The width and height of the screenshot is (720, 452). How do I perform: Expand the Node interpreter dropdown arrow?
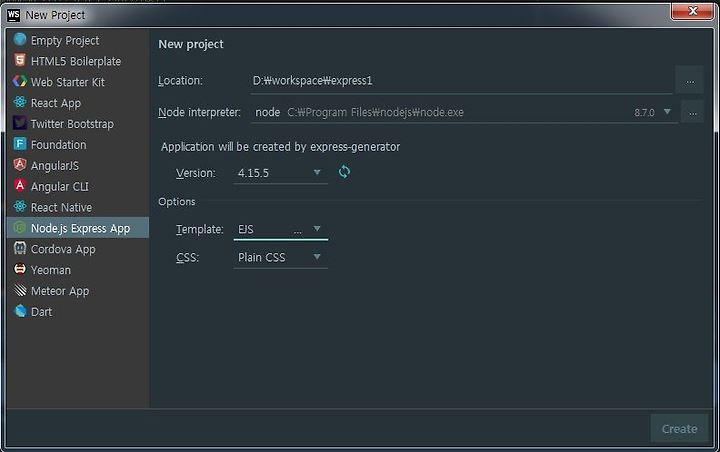coord(667,112)
